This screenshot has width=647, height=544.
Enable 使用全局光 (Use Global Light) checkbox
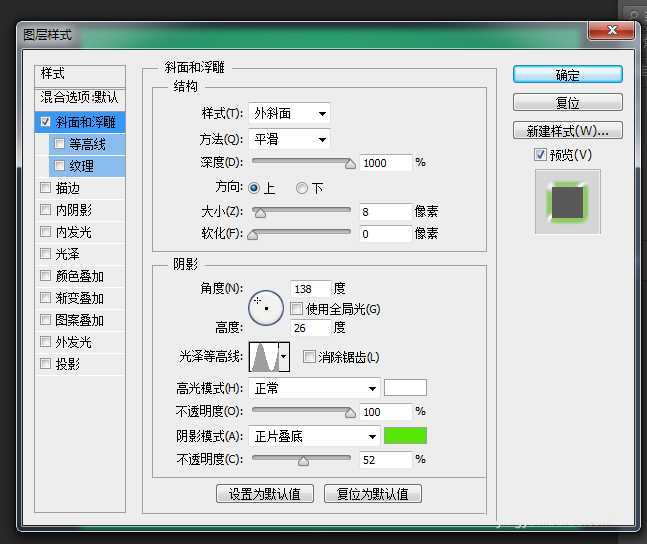coord(297,309)
